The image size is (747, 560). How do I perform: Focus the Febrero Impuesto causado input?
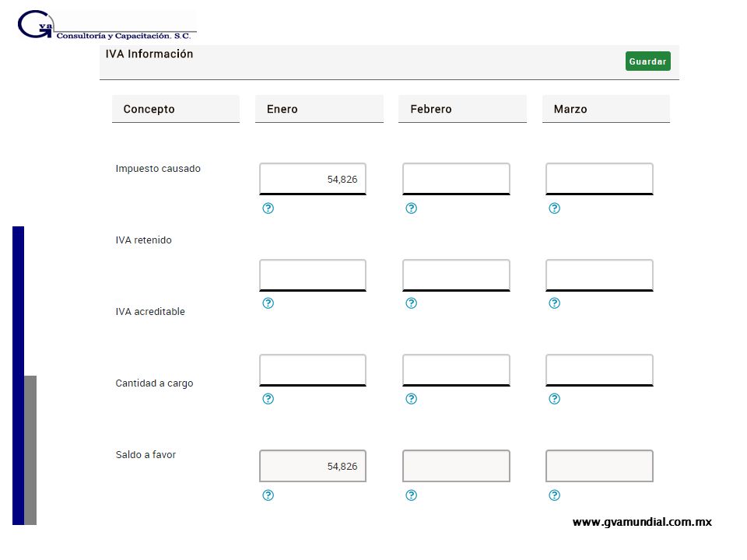[x=456, y=179]
